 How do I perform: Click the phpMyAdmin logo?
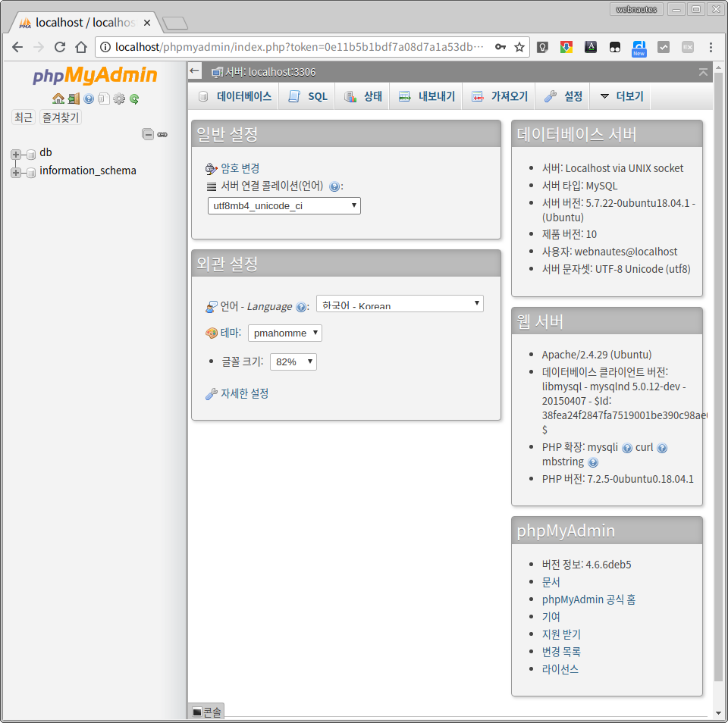[x=96, y=75]
